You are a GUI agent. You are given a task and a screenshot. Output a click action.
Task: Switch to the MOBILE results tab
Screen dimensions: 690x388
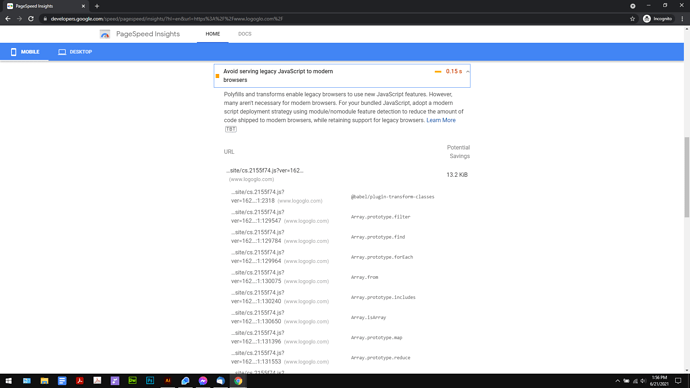point(25,52)
